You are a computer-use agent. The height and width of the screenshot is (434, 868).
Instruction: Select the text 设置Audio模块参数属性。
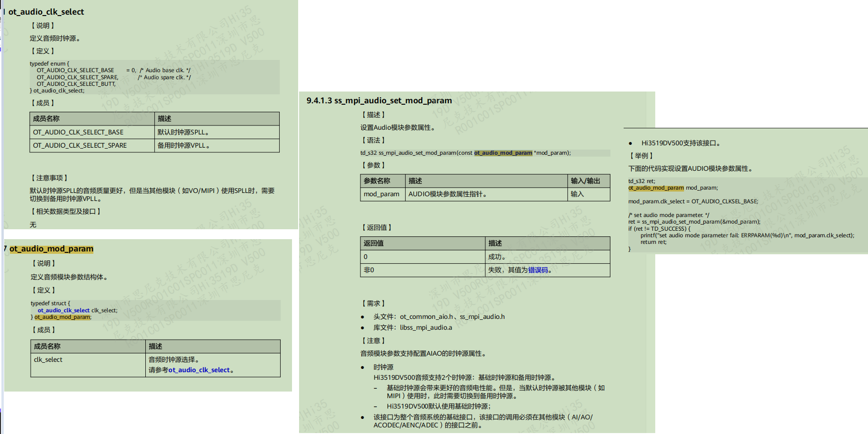click(x=399, y=127)
